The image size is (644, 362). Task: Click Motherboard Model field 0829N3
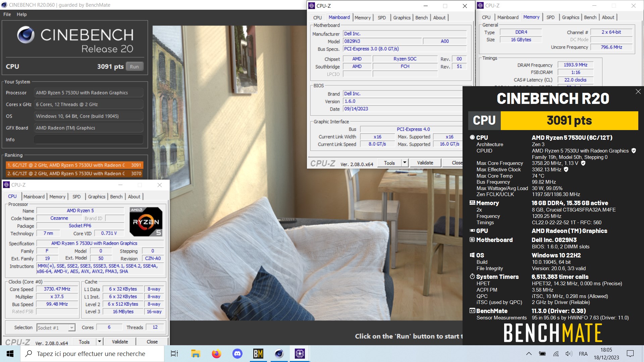tap(382, 41)
